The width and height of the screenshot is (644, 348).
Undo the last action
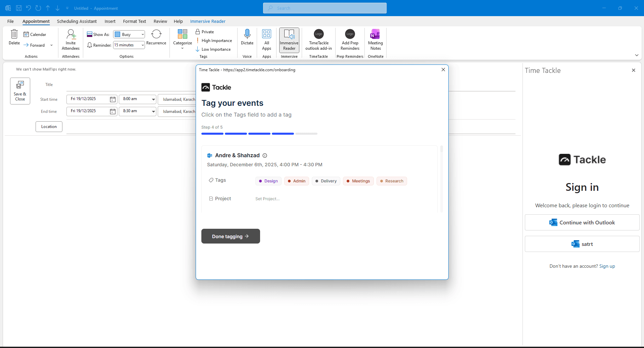(x=29, y=8)
